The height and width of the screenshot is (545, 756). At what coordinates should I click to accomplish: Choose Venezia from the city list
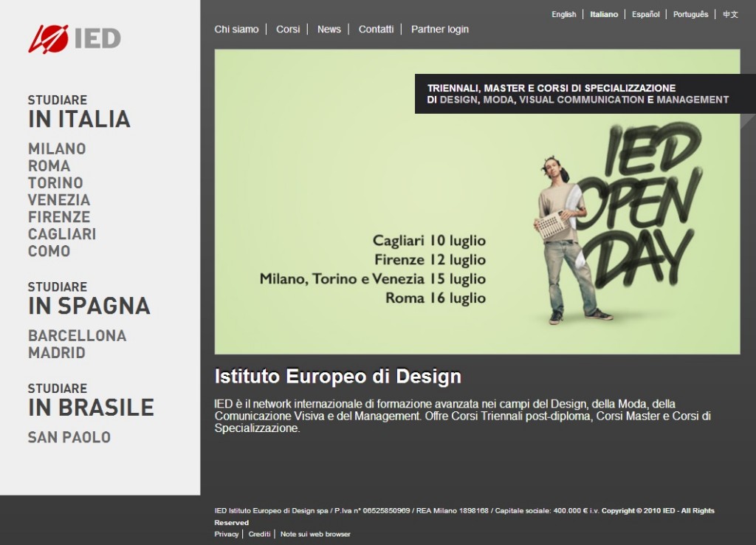(x=60, y=199)
